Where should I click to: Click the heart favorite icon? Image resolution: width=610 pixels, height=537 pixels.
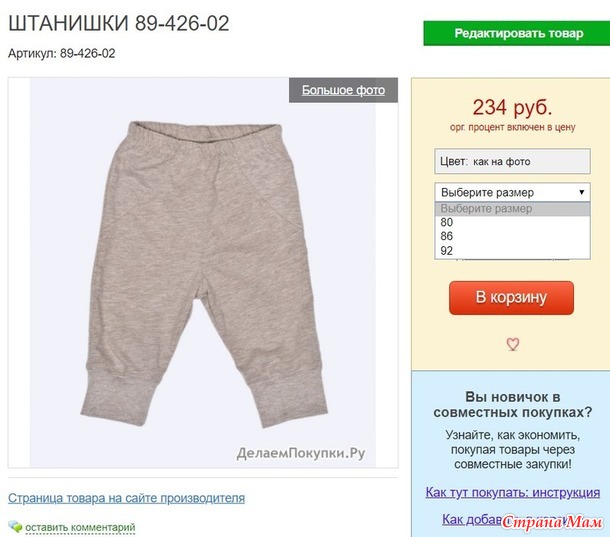pyautogui.click(x=512, y=344)
